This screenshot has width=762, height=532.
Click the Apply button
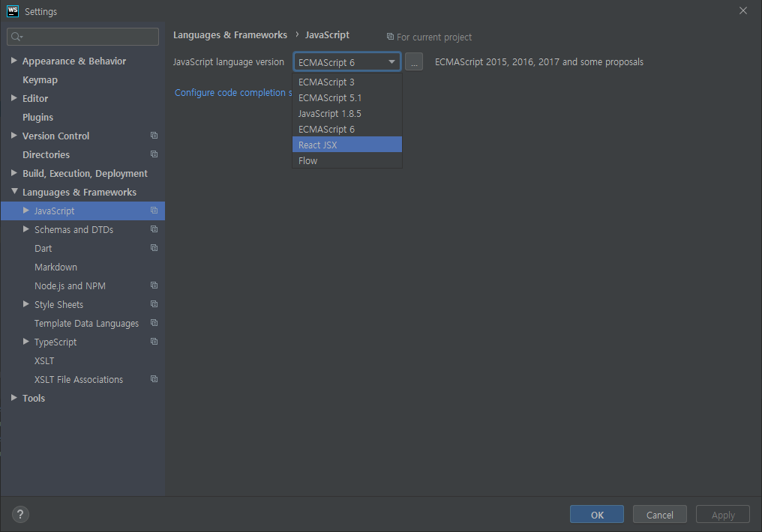[x=723, y=515]
